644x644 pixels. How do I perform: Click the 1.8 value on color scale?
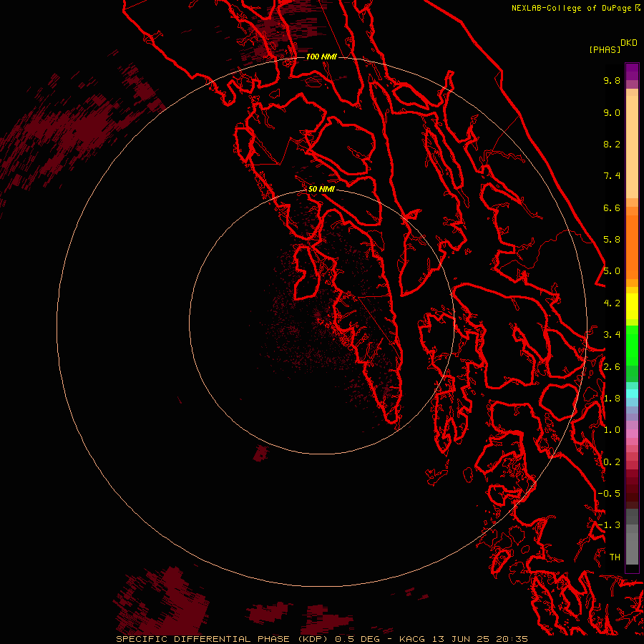point(612,399)
